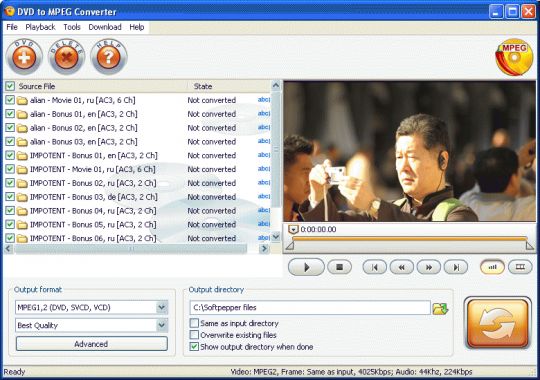This screenshot has width=540, height=380.
Task: Click the right trim marker triangle
Action: [x=530, y=246]
